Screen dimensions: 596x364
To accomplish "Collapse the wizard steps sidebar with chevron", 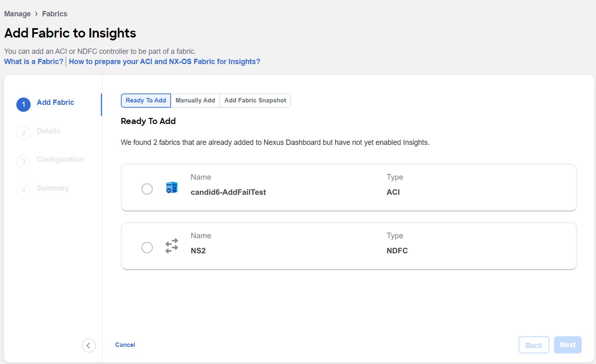I will point(89,345).
